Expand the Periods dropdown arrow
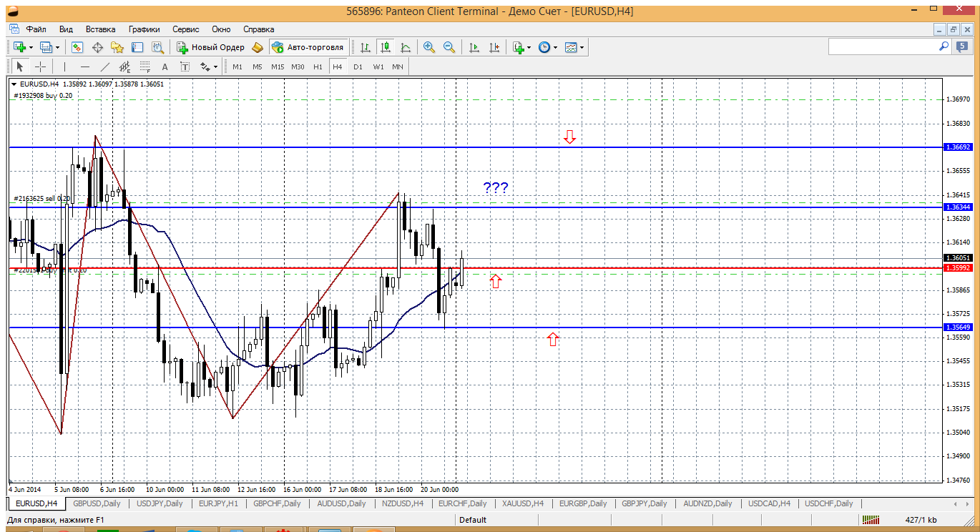 point(556,47)
